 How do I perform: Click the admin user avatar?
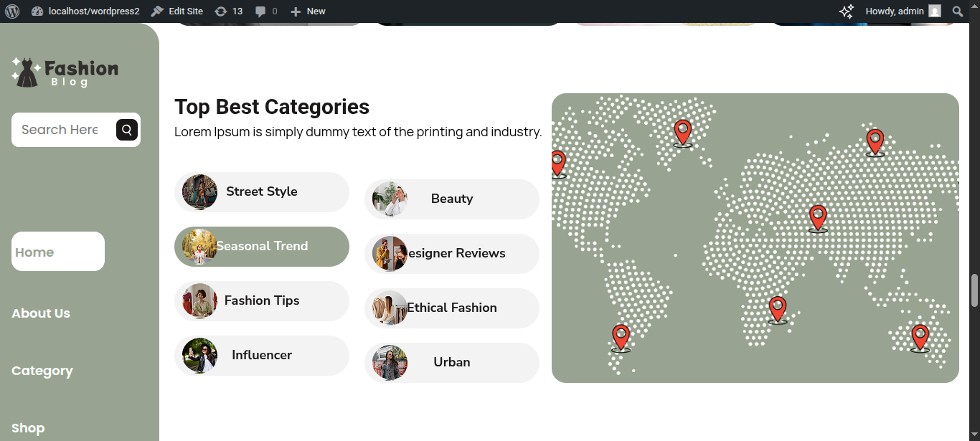(x=934, y=11)
